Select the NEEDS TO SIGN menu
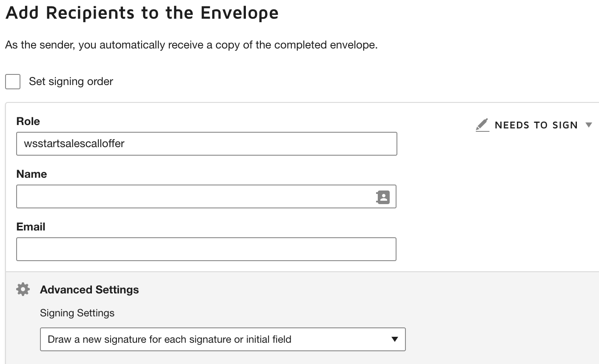 coord(536,125)
